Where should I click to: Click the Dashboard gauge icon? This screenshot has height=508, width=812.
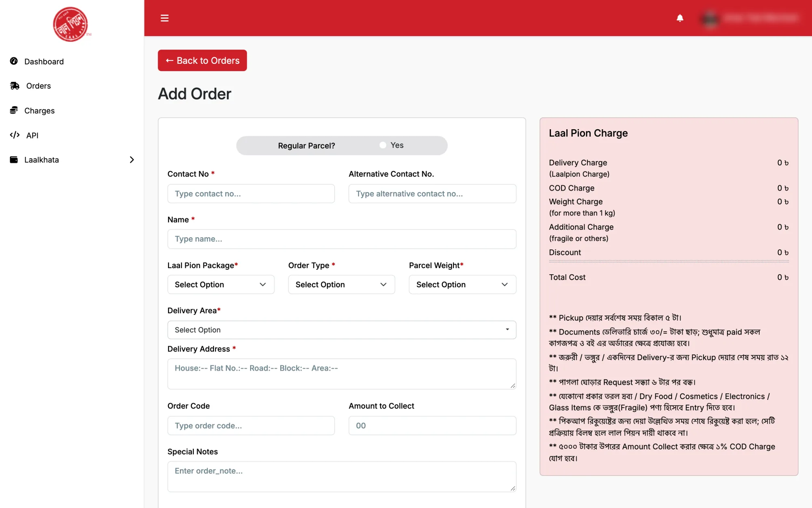(14, 61)
